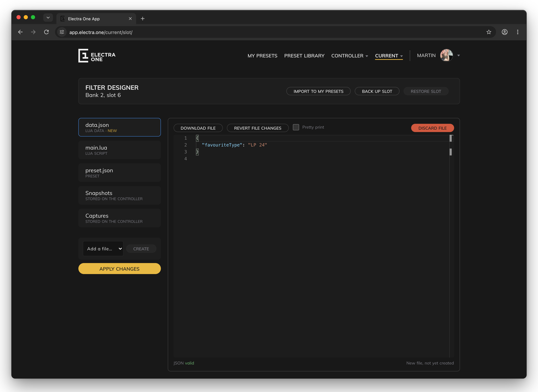Click the 'Bank 2, slot 6' text
The image size is (538, 392).
(x=103, y=95)
